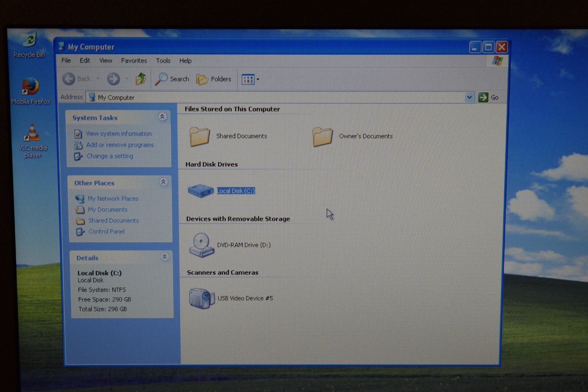This screenshot has height=392, width=588.
Task: Close the My Computer window
Action: [x=502, y=47]
